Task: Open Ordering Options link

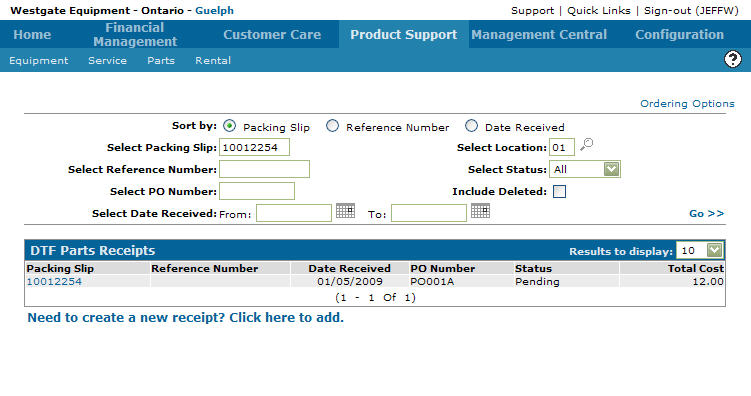Action: (x=687, y=103)
